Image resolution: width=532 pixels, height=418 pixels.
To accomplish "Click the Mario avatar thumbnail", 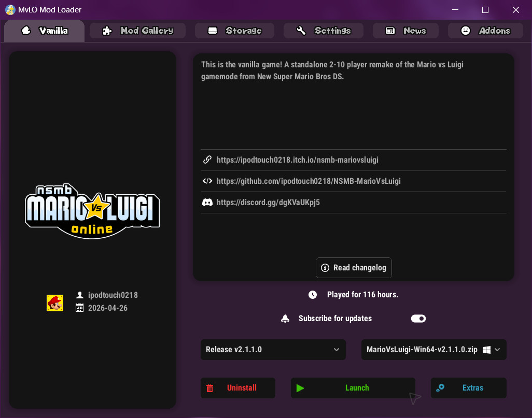I will [x=55, y=303].
